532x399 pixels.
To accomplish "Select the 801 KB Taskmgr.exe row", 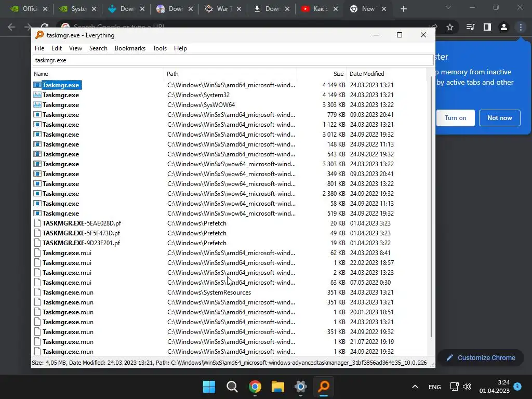I will point(229,183).
